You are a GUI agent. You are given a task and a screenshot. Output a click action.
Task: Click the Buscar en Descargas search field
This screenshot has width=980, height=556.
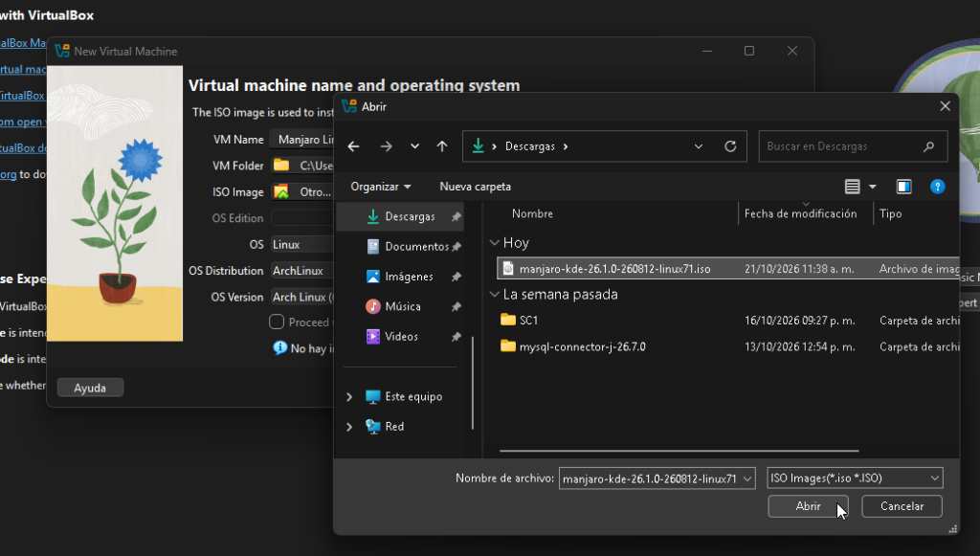point(853,146)
